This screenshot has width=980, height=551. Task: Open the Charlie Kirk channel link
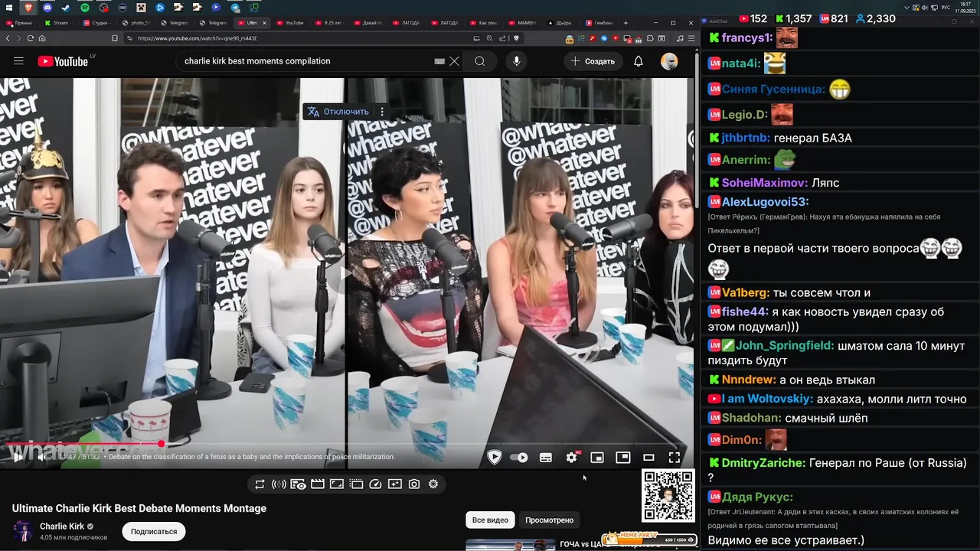[x=62, y=527]
